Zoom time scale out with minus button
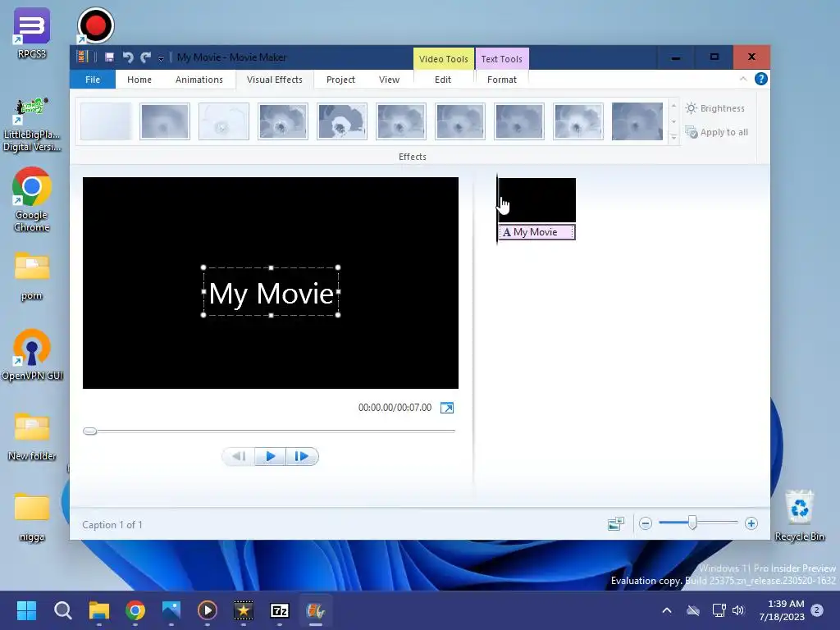The image size is (840, 630). click(x=646, y=523)
